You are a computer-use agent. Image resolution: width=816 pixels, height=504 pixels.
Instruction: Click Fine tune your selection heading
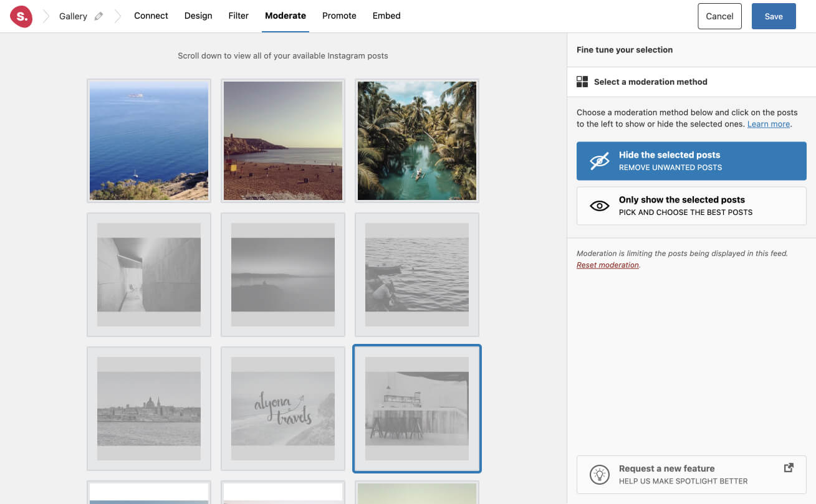(x=625, y=50)
